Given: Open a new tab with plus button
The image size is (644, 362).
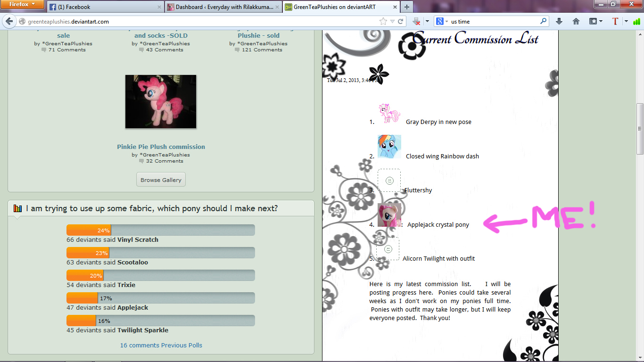Looking at the screenshot, I should click(406, 7).
